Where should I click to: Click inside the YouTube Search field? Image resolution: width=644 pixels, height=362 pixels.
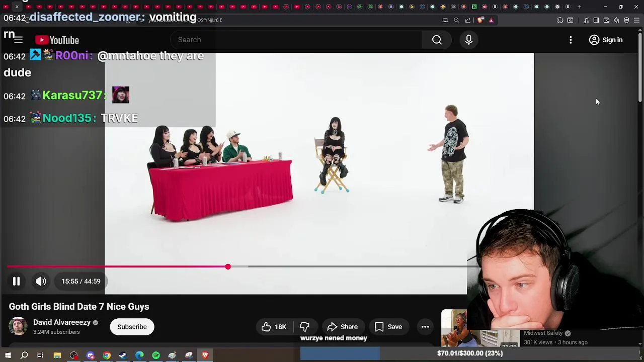click(x=297, y=40)
